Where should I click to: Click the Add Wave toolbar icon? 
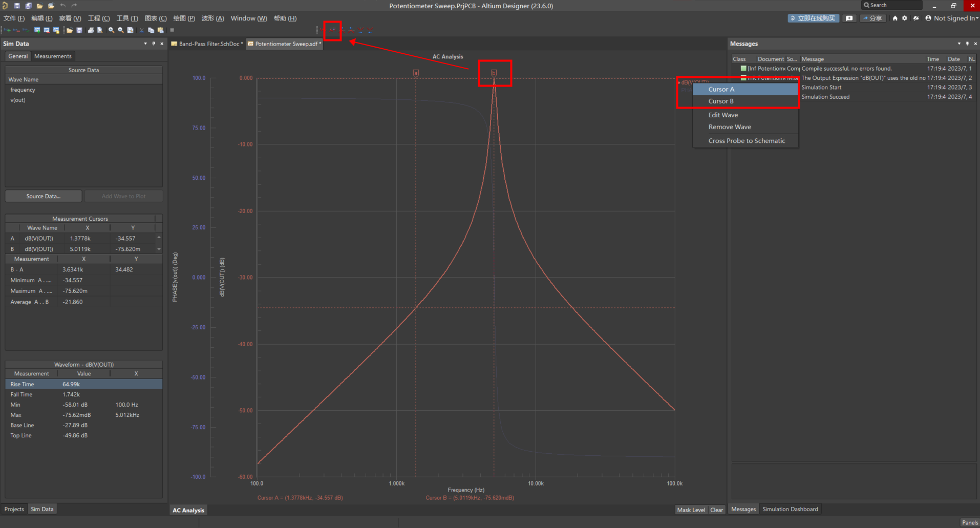click(7, 30)
